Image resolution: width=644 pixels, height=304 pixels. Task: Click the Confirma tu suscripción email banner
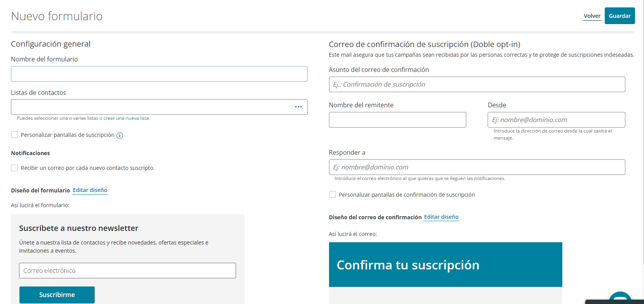tap(446, 265)
